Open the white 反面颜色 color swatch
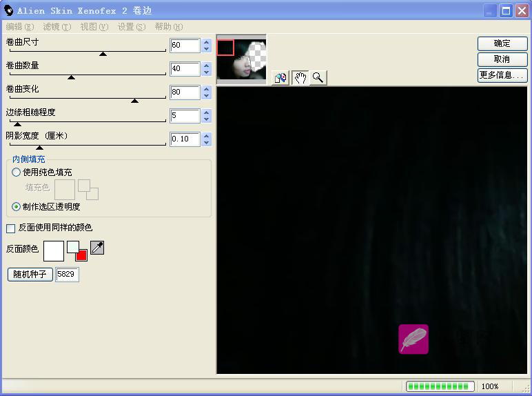 (54, 251)
